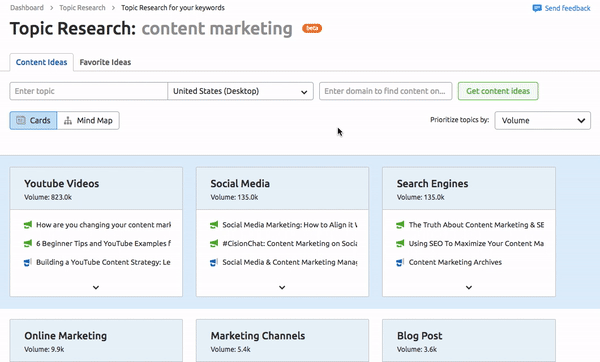Click megaphone icon beside 'How are you changing'

coord(28,225)
